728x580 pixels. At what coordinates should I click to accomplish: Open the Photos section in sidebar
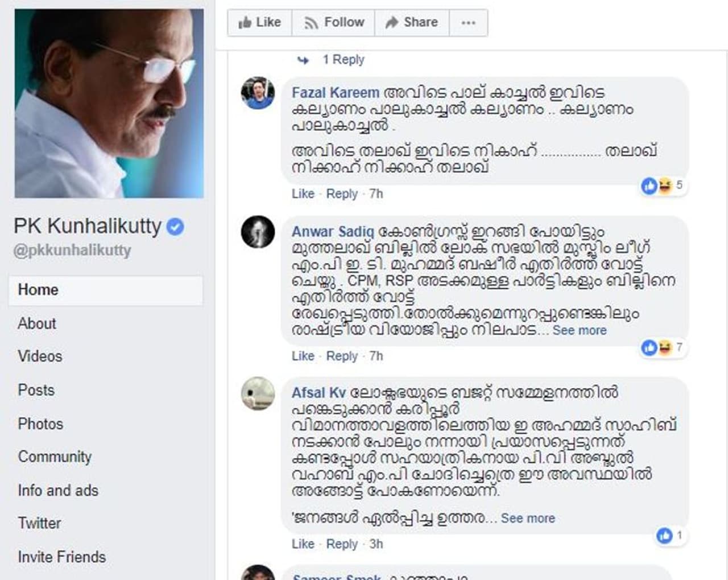40,424
